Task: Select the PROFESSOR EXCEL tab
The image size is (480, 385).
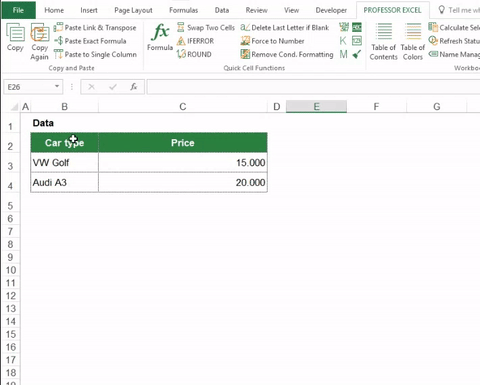Action: 392,10
